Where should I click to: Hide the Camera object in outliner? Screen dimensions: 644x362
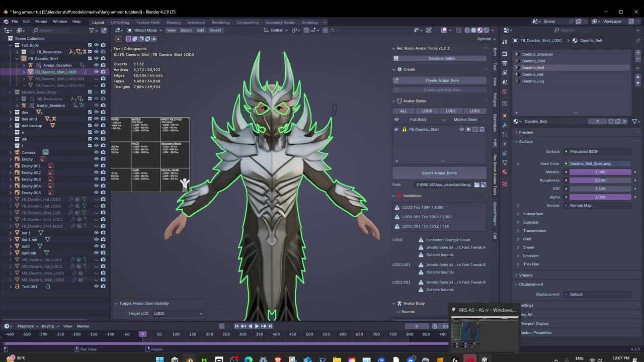[x=96, y=152]
